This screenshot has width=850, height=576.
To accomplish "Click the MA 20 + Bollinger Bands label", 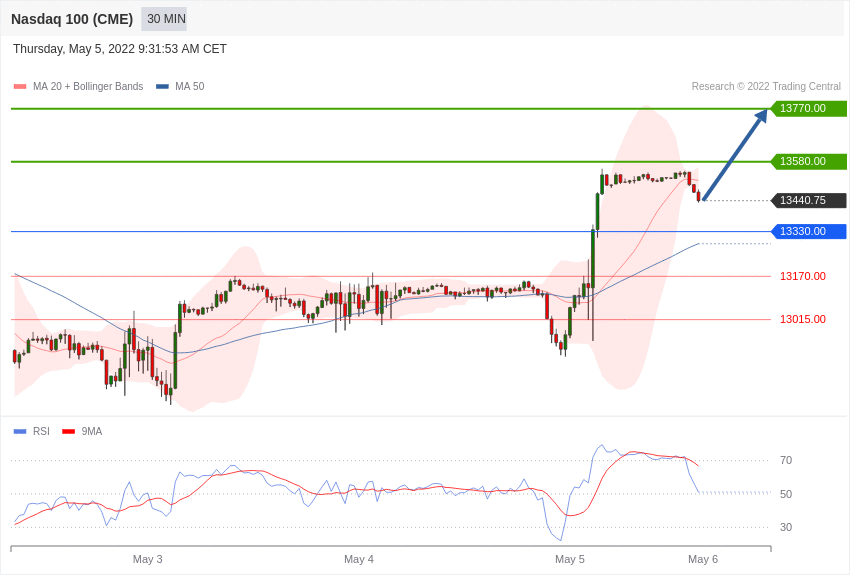I will pyautogui.click(x=88, y=87).
